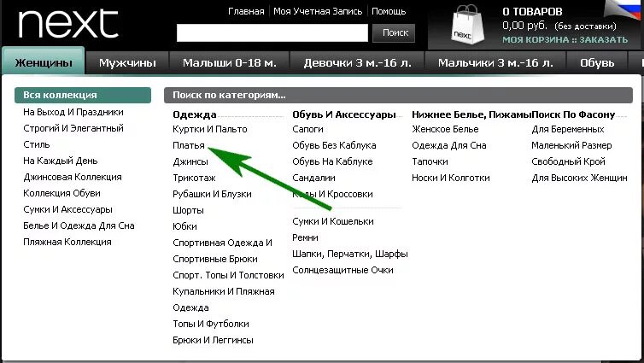This screenshot has height=363, width=644.
Task: Click the search input field
Action: point(272,32)
